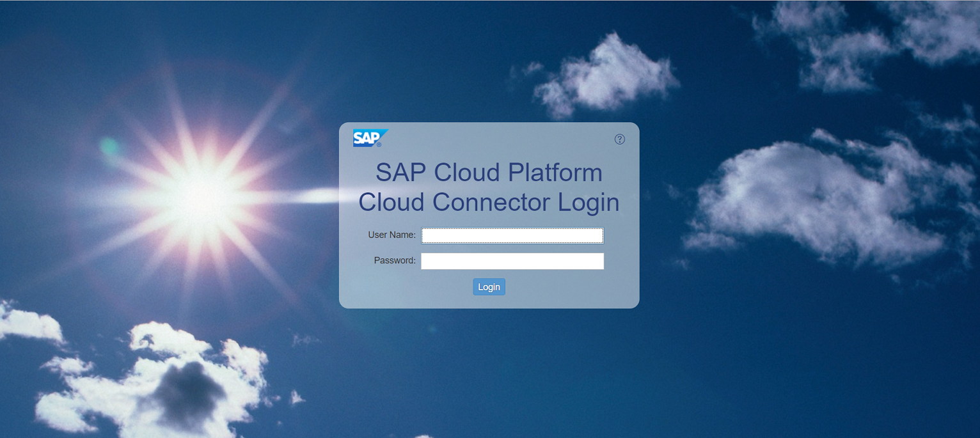Focus the Password input field
The width and height of the screenshot is (980, 438).
(x=512, y=261)
